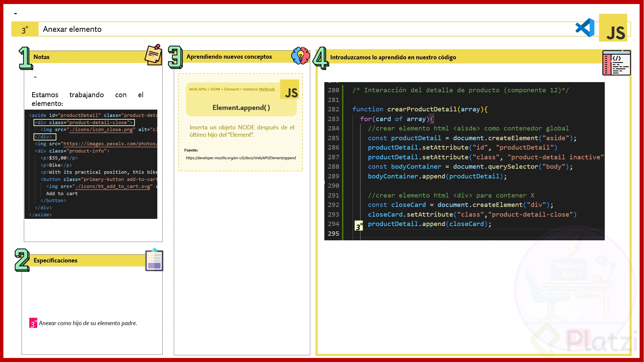Open the Methods link in the breadcrumb
This screenshot has width=644, height=362.
coord(267,89)
